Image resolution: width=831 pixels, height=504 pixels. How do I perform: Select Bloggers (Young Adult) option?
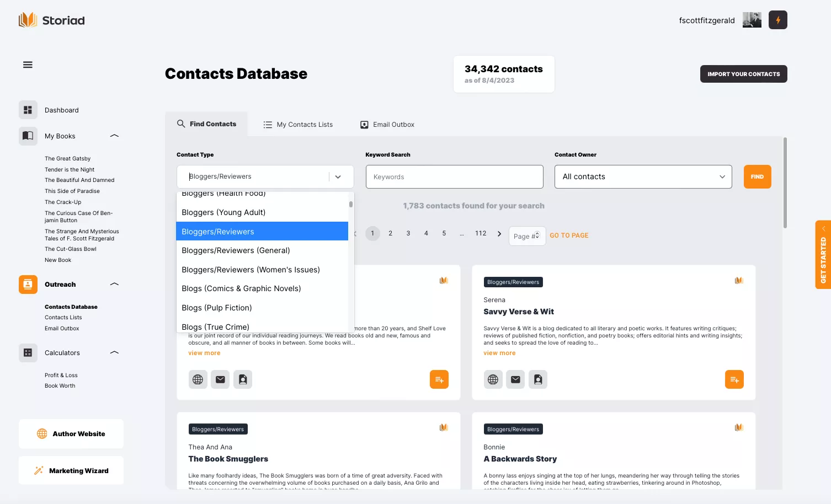223,212
